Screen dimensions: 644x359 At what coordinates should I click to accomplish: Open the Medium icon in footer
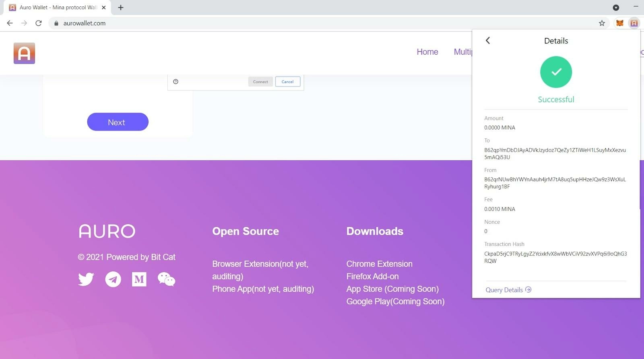coord(139,279)
